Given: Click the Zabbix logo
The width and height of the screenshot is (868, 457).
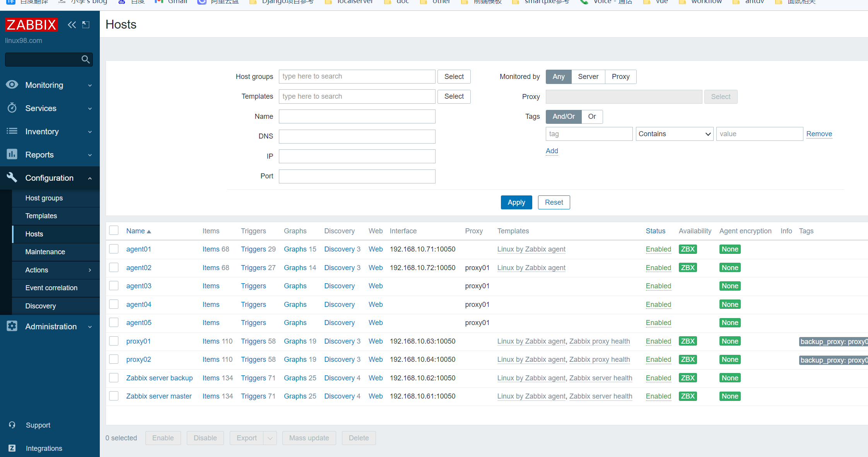Looking at the screenshot, I should [x=31, y=25].
